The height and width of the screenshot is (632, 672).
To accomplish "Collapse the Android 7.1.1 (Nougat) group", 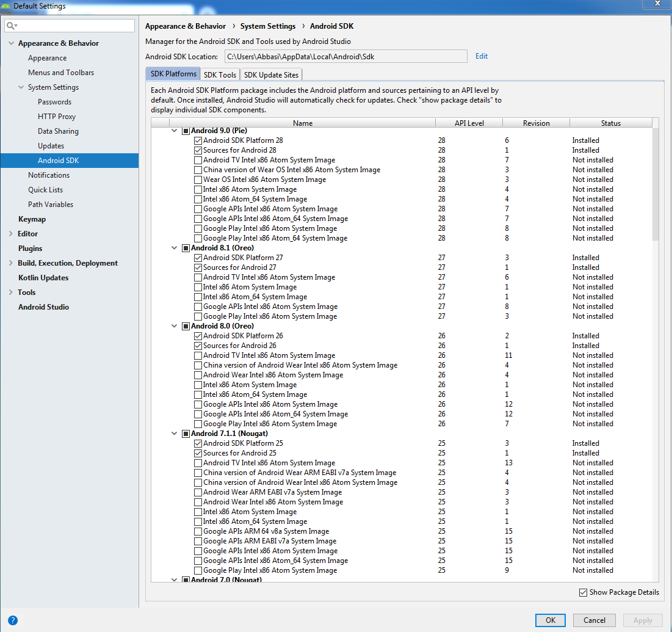I will point(174,434).
